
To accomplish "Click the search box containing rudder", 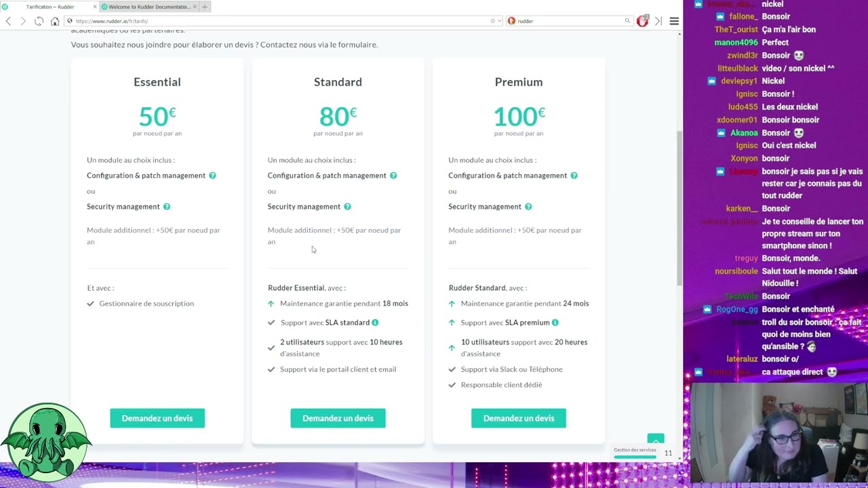I will coord(570,21).
